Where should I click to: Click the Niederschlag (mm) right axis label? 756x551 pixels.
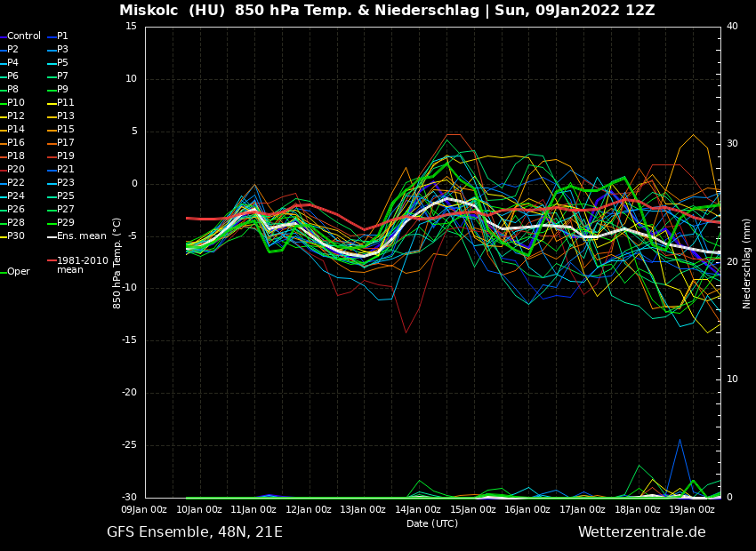click(747, 263)
